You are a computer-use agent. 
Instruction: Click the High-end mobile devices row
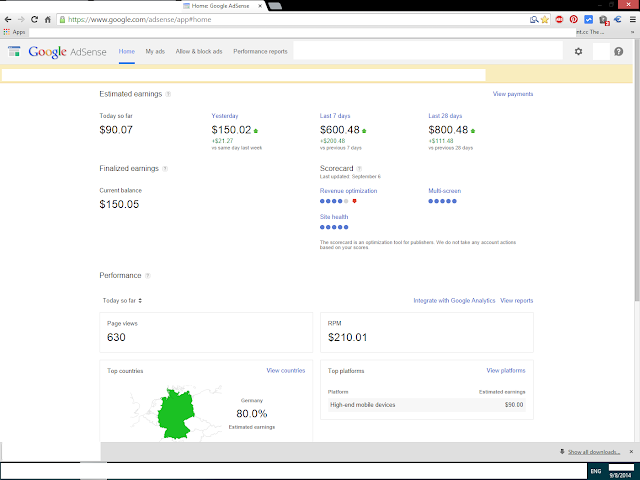pyautogui.click(x=427, y=405)
